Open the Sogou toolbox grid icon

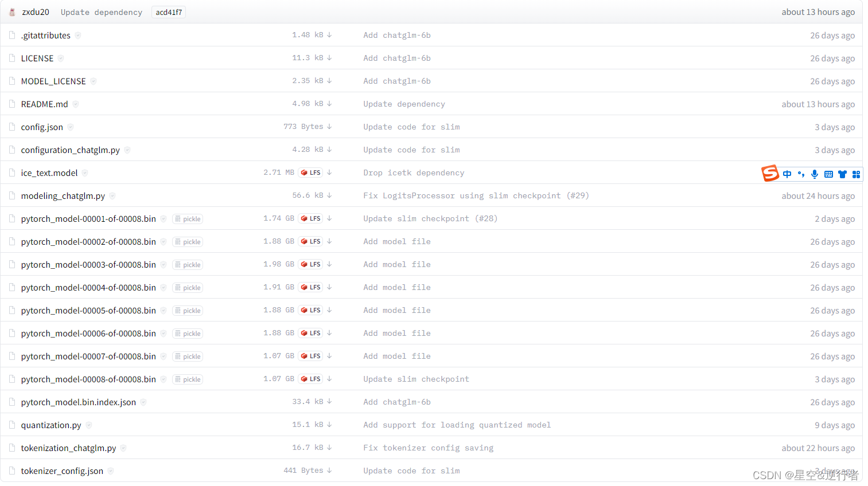(856, 174)
